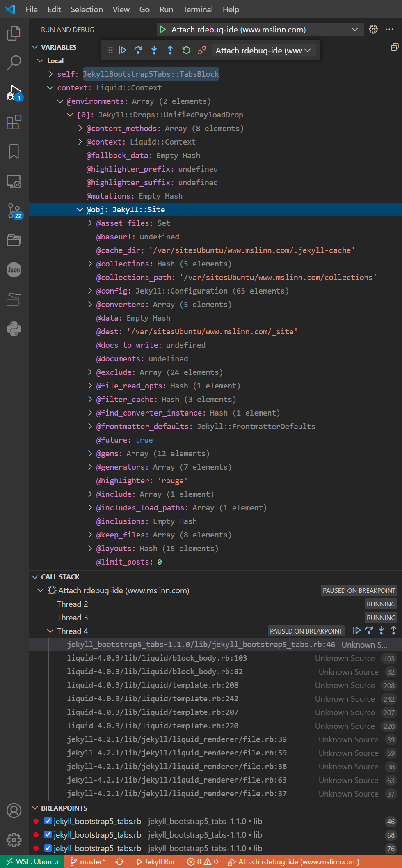
Task: Open the Explorer view in activity bar
Action: (14, 33)
